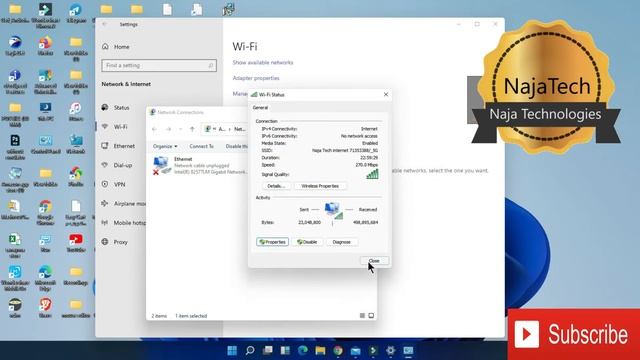The height and width of the screenshot is (360, 640).
Task: Select the Ethernet adapter icon
Action: 162,165
